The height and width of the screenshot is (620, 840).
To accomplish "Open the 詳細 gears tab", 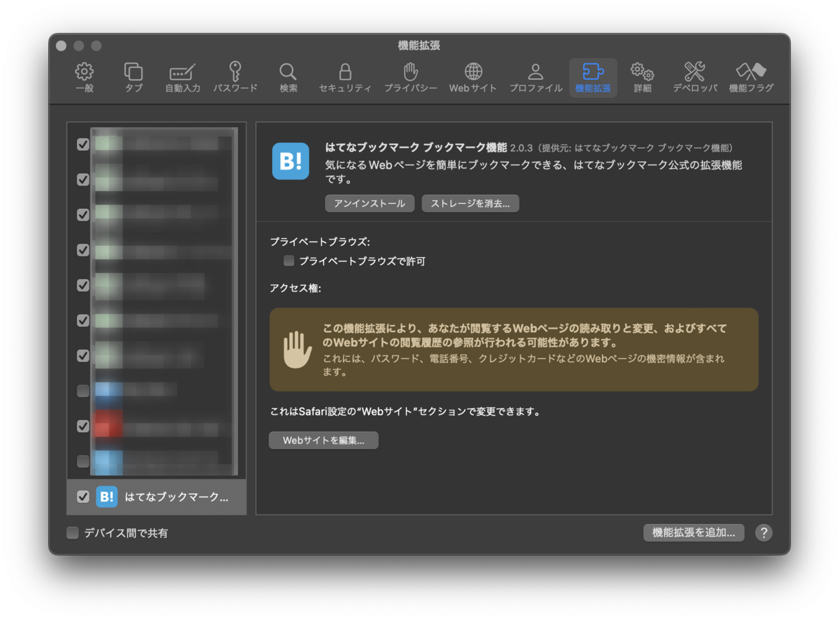I will pos(642,78).
